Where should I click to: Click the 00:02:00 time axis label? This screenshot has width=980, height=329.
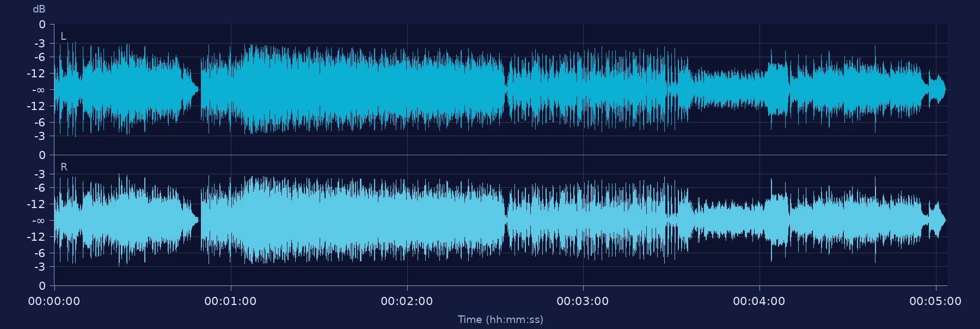[x=407, y=301]
